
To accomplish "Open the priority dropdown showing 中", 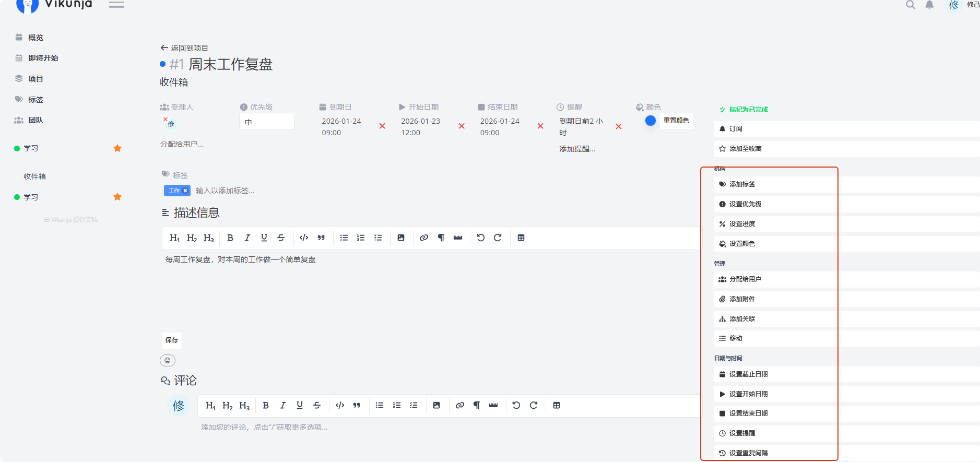I will 266,122.
